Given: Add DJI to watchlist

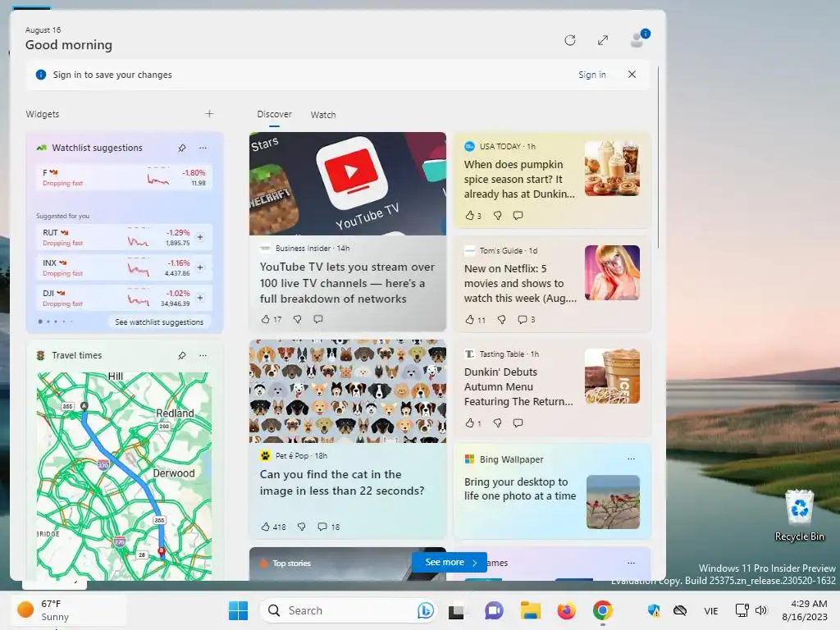Looking at the screenshot, I should pos(200,298).
